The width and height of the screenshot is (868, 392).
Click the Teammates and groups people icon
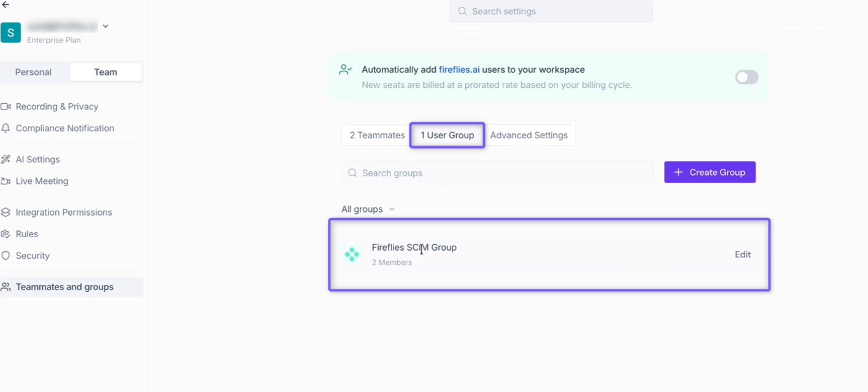(x=6, y=287)
